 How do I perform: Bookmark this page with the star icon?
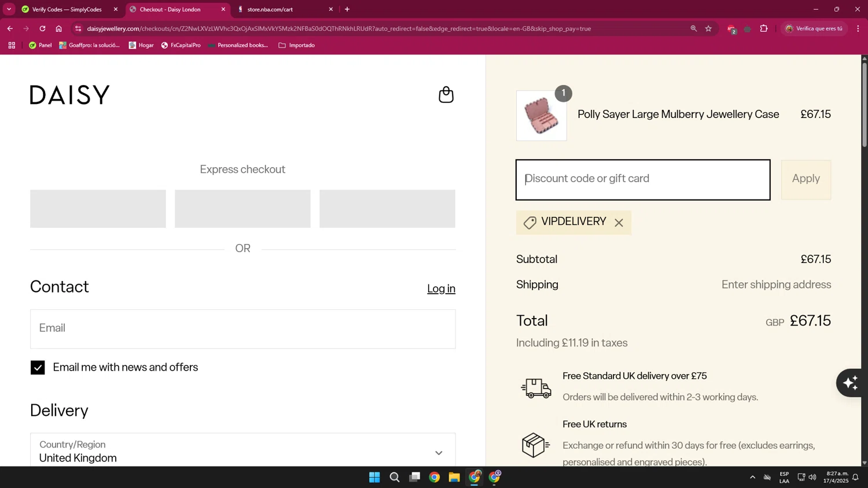pos(708,28)
